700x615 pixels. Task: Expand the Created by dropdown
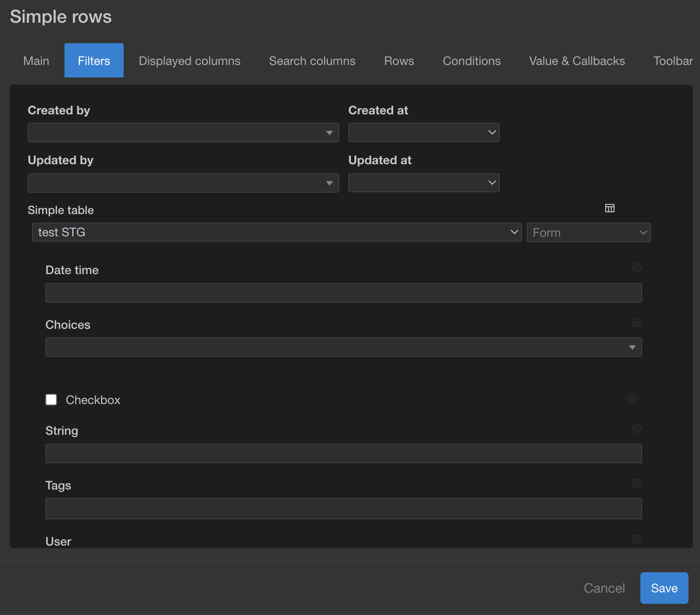click(183, 133)
